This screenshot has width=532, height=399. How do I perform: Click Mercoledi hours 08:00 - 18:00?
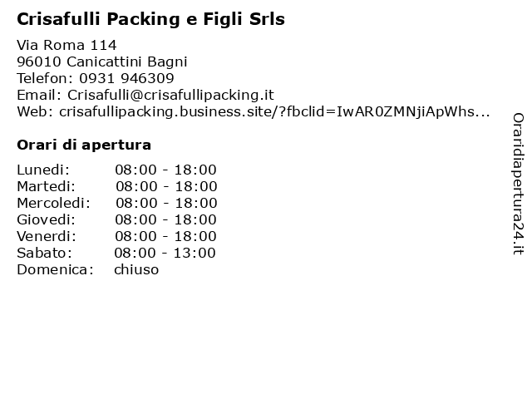pyautogui.click(x=166, y=203)
